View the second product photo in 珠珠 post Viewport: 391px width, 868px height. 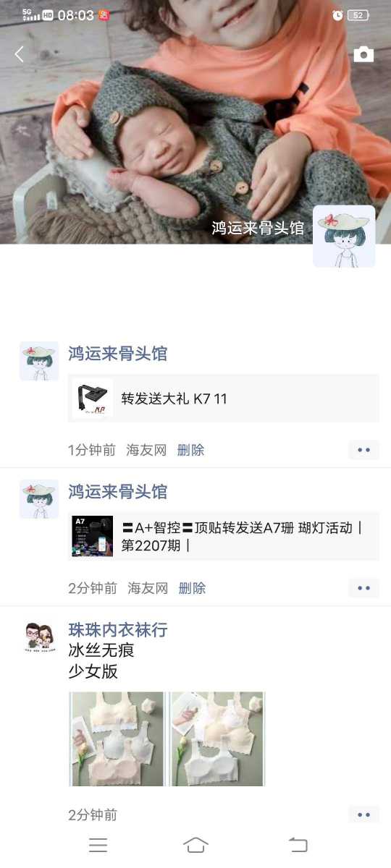217,739
